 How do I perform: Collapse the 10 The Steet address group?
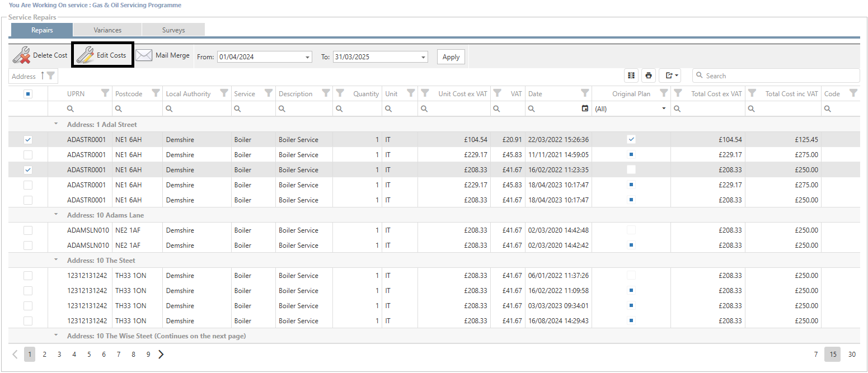[x=55, y=260]
